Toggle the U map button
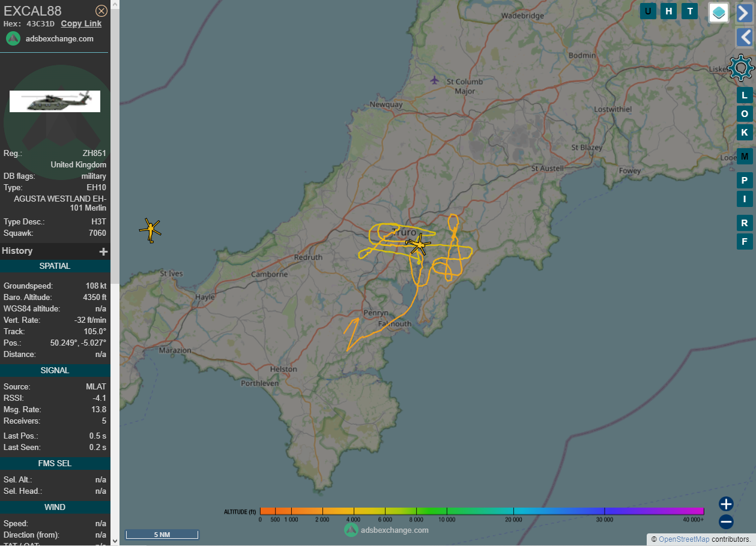The height and width of the screenshot is (546, 756). (648, 11)
